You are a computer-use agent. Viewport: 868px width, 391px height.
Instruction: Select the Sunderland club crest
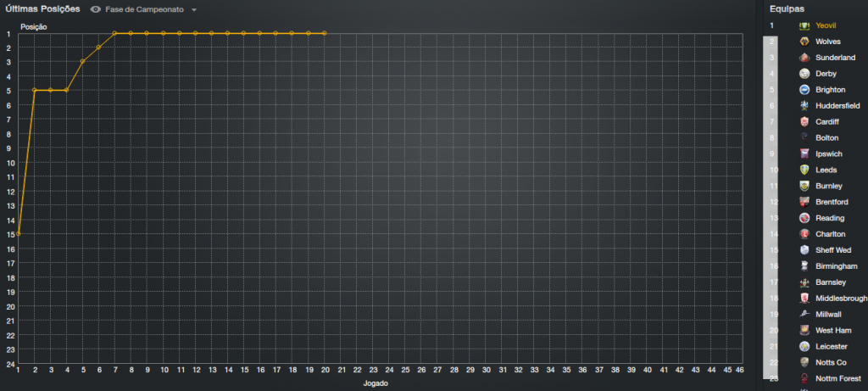(x=804, y=58)
